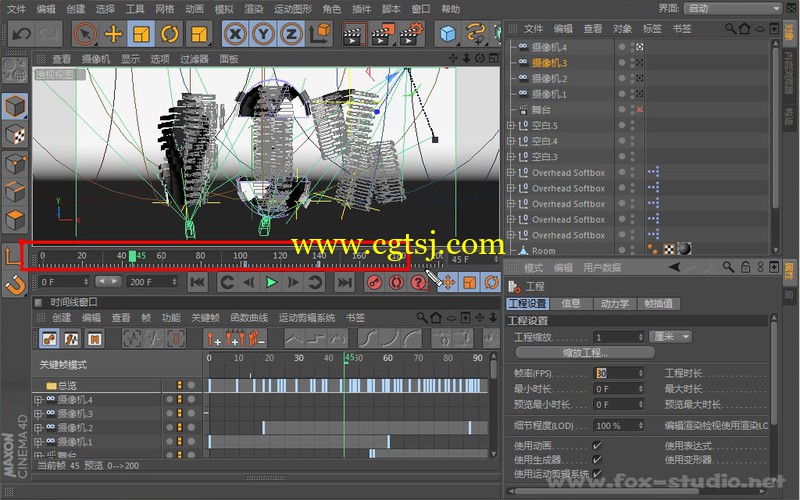
Task: Switch to the 帧插值 tab
Action: [659, 304]
